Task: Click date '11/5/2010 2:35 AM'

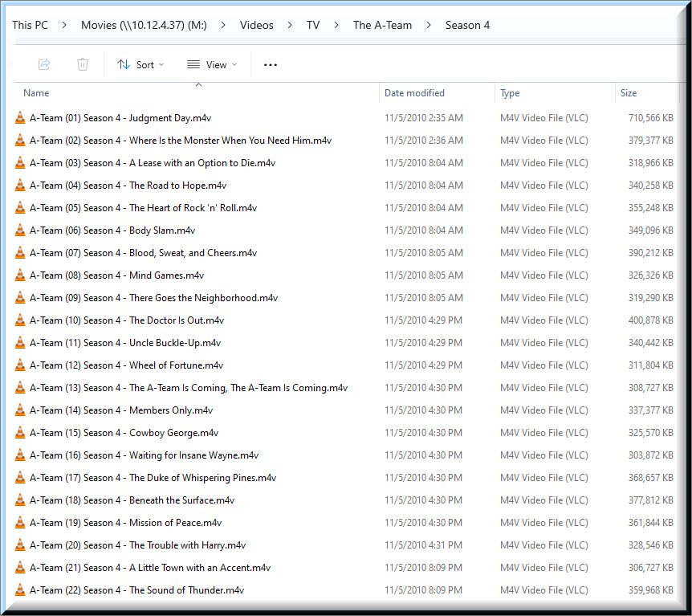Action: coord(424,118)
